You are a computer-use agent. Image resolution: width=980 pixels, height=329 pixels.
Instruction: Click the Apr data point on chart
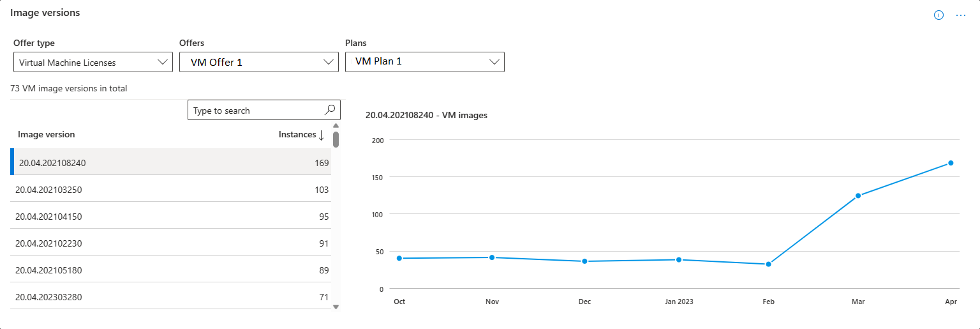951,163
